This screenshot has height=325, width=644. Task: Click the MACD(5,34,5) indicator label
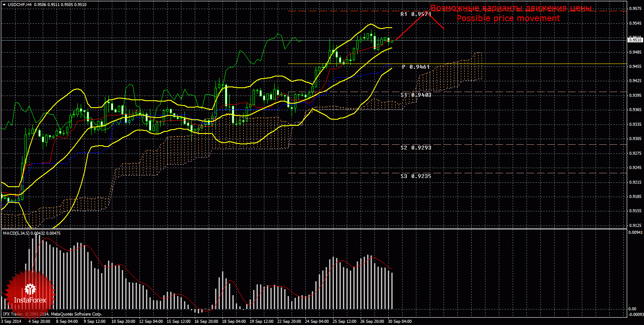(x=17, y=233)
